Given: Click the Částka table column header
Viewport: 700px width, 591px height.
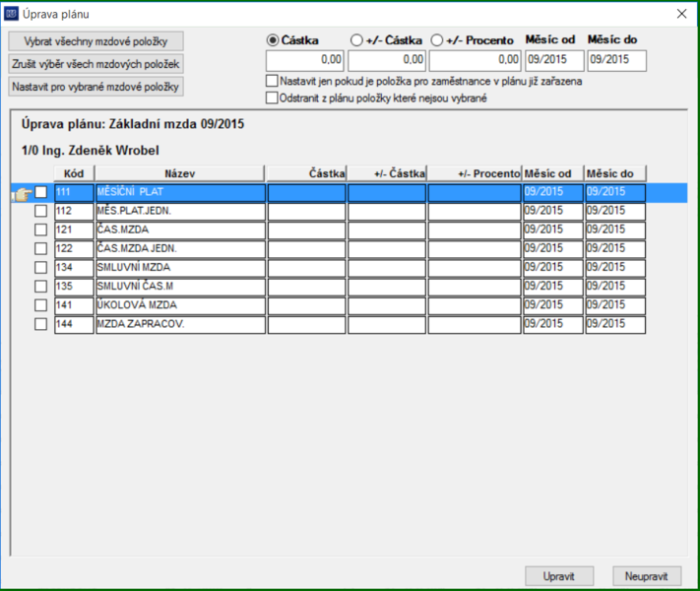Looking at the screenshot, I should click(306, 173).
